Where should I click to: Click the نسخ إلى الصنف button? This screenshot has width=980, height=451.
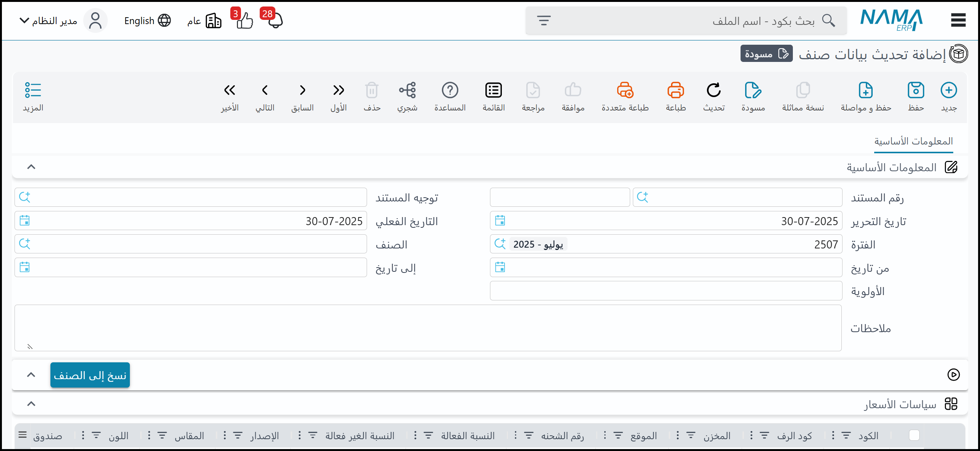point(90,375)
